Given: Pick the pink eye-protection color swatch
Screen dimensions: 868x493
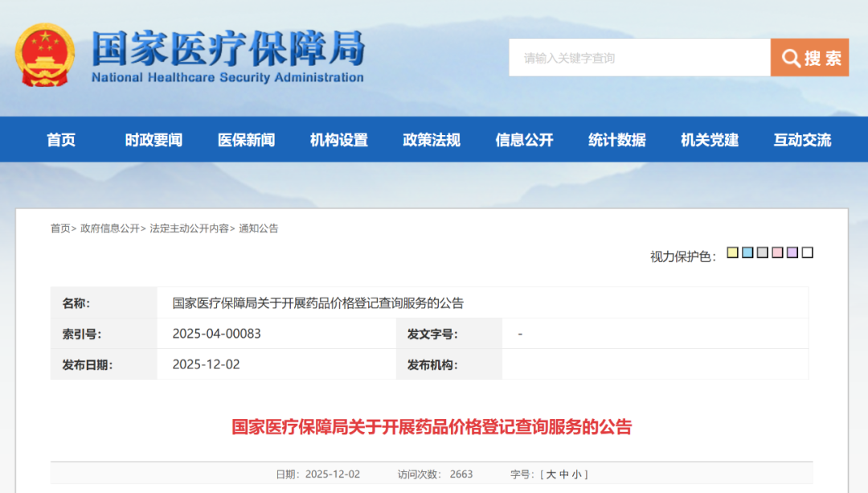Looking at the screenshot, I should point(777,253).
